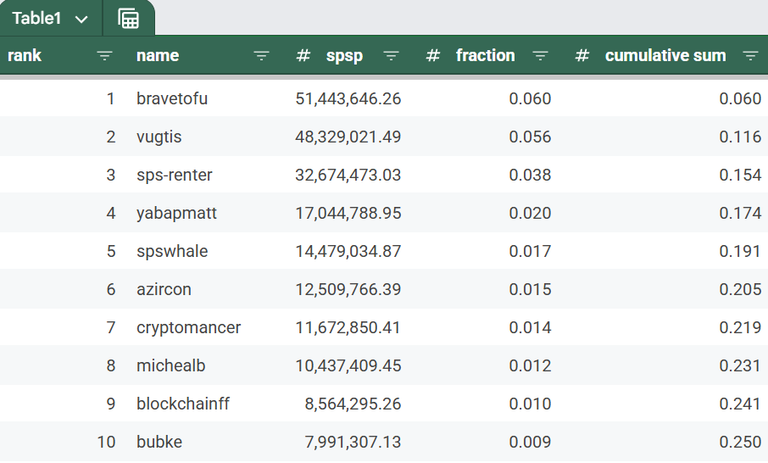Image resolution: width=768 pixels, height=463 pixels.
Task: Click the spsp value 17,044,788.95
Action: [348, 213]
